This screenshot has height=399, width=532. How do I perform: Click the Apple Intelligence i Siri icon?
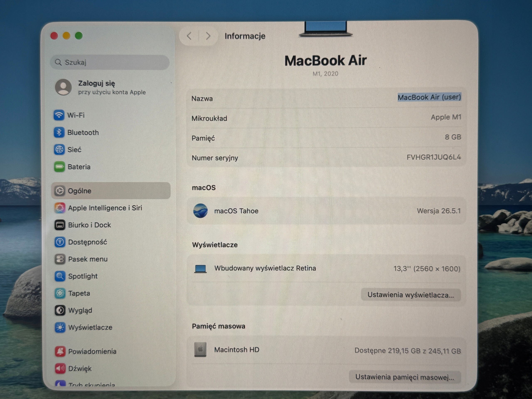(60, 208)
